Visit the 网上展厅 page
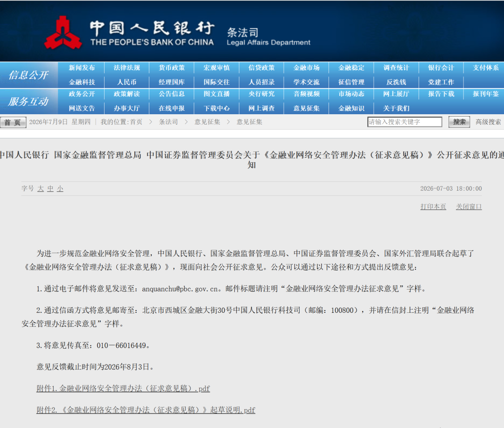This screenshot has width=504, height=428. [x=396, y=94]
